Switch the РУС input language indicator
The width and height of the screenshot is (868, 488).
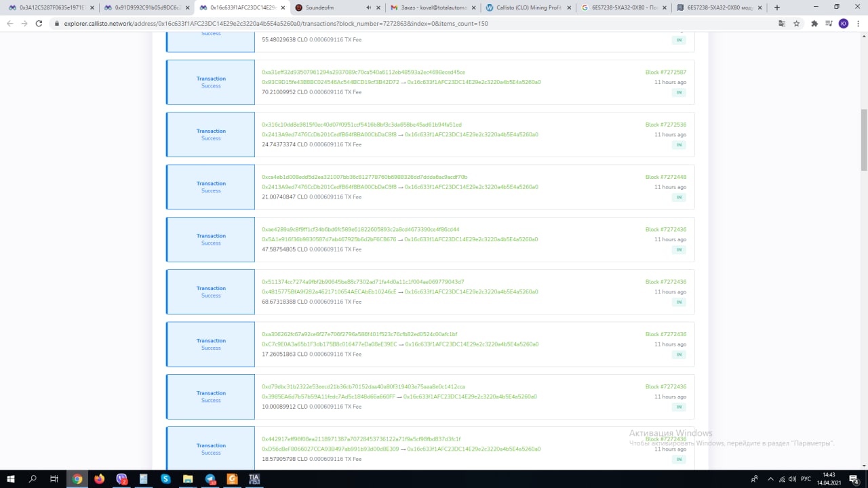pyautogui.click(x=806, y=479)
